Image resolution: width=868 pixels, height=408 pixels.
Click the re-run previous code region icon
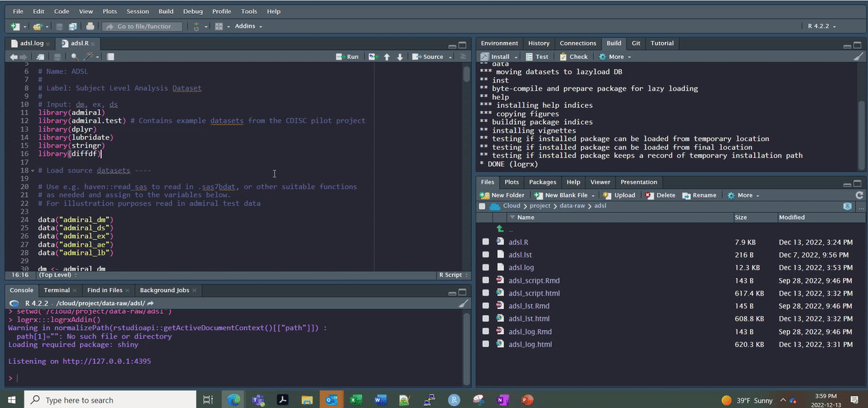(x=373, y=57)
